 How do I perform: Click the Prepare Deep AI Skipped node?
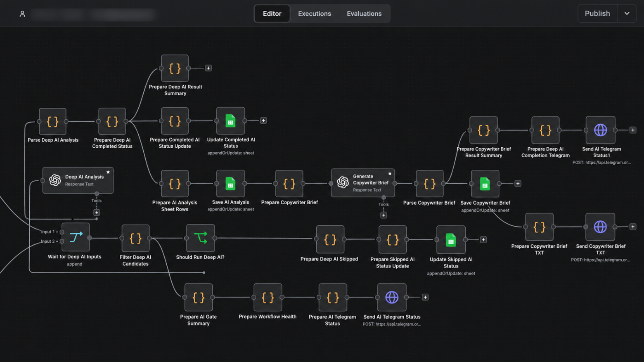click(x=330, y=239)
